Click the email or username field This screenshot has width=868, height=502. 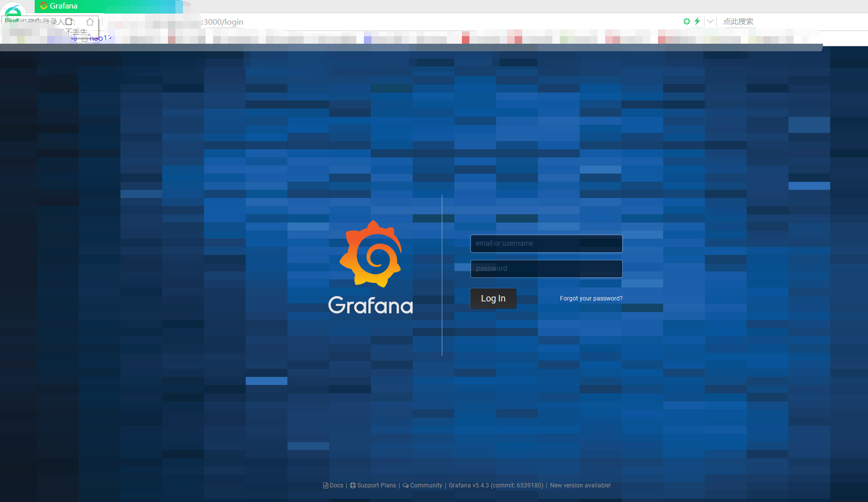tap(546, 244)
